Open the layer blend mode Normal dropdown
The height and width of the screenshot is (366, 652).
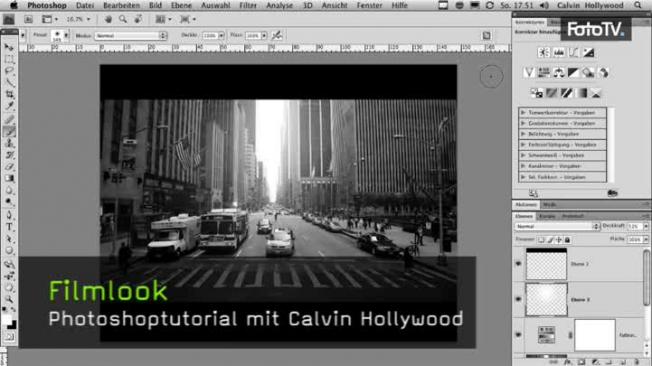pos(557,226)
